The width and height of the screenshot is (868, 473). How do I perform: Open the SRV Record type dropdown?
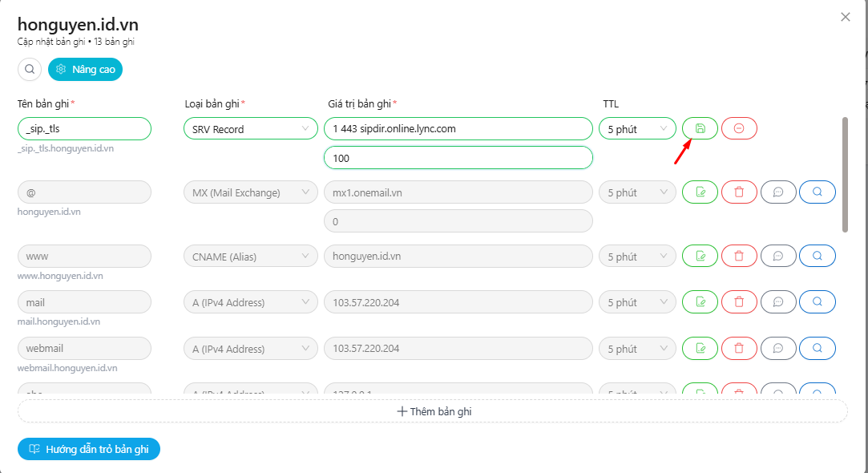(x=251, y=128)
